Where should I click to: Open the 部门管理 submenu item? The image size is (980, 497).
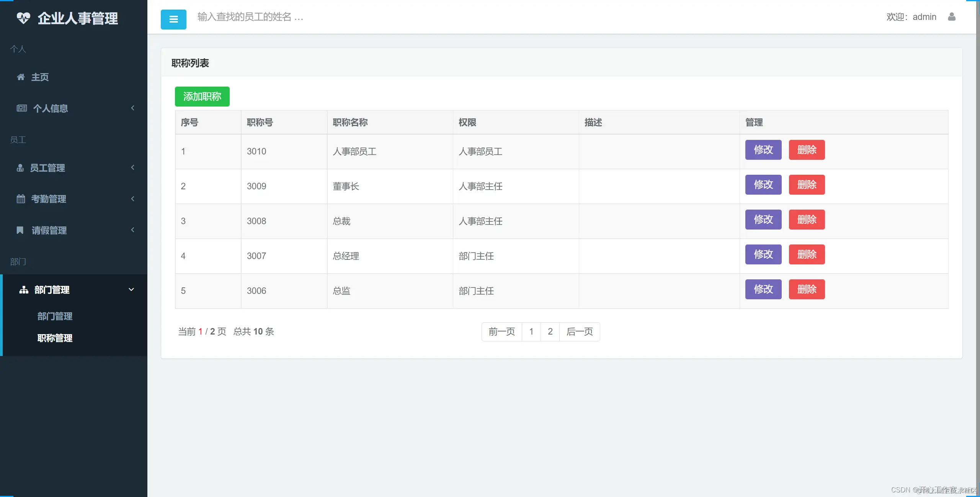(55, 316)
